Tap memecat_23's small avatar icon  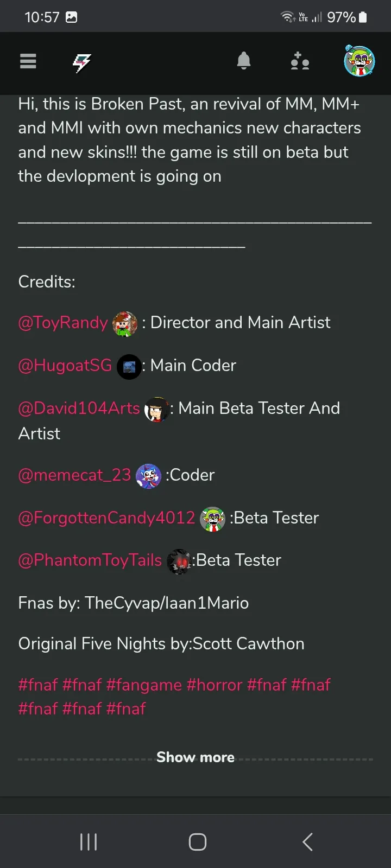[148, 476]
